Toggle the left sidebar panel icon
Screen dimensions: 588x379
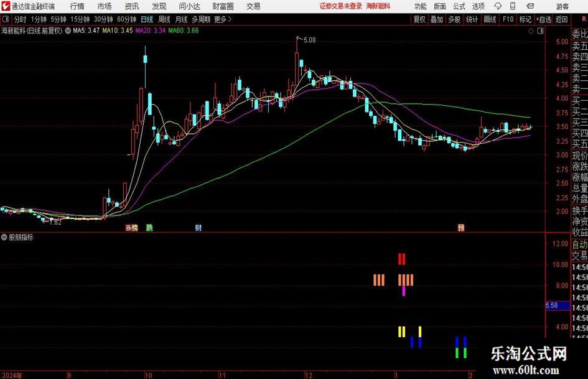(5, 19)
